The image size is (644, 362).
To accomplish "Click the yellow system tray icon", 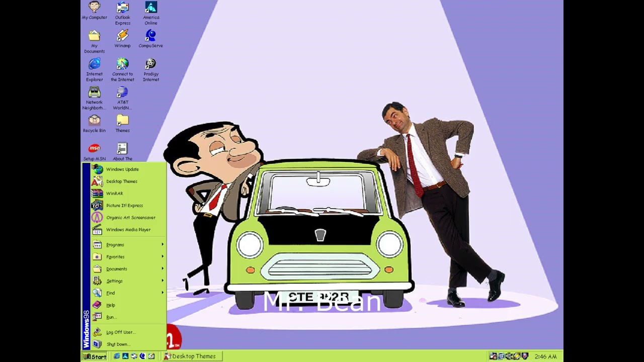I will 517,356.
